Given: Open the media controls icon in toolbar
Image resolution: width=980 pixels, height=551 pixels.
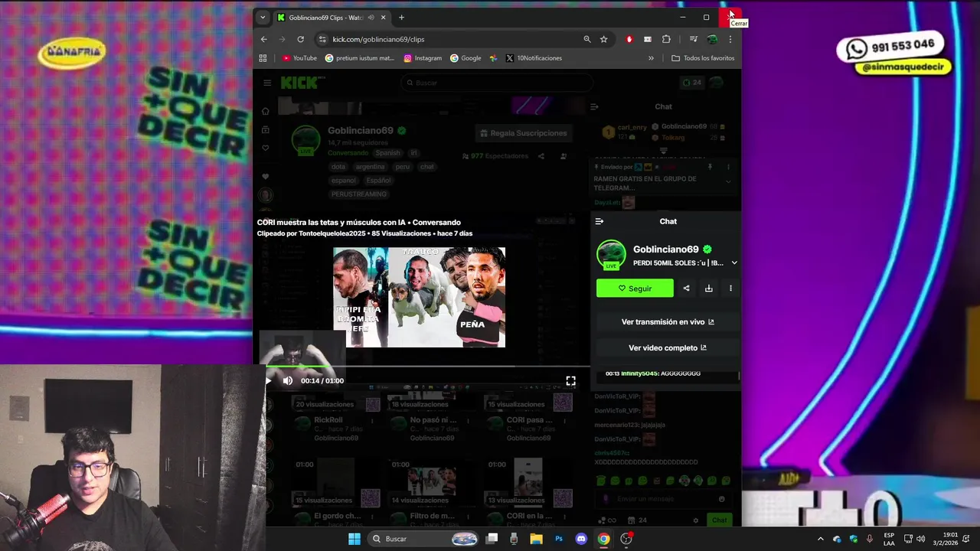Looking at the screenshot, I should (693, 39).
